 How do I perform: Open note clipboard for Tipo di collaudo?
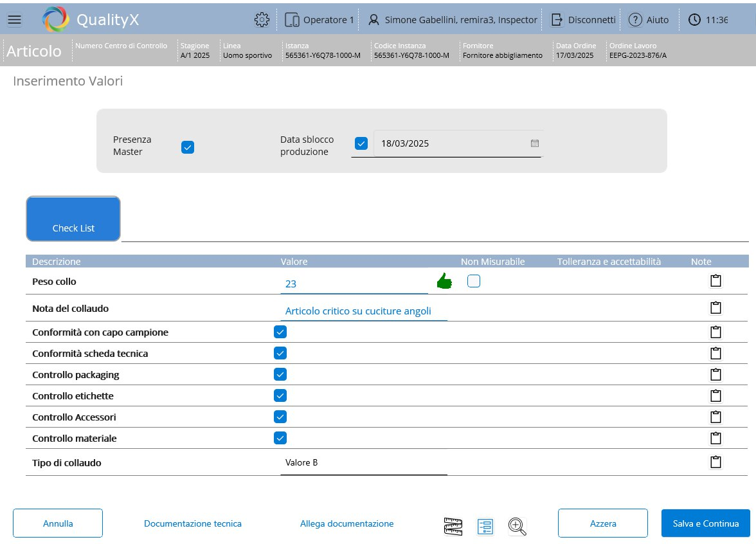coord(715,462)
